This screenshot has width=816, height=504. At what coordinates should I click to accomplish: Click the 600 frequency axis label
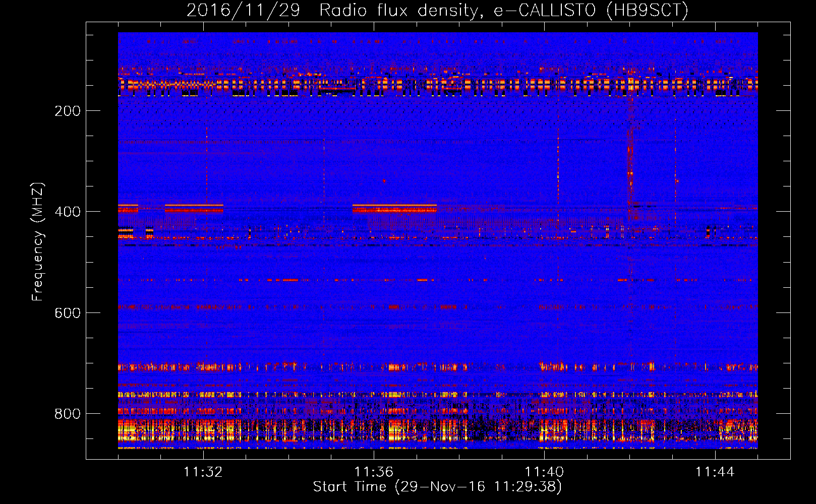point(68,313)
